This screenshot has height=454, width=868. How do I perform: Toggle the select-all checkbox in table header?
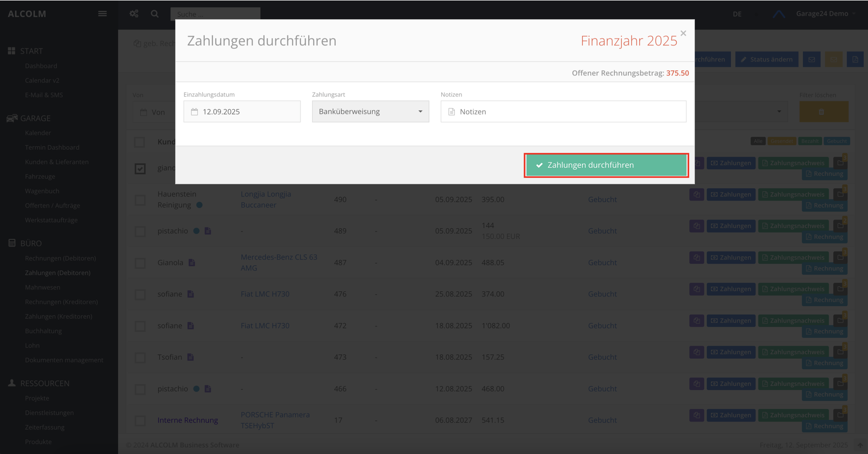(x=140, y=142)
